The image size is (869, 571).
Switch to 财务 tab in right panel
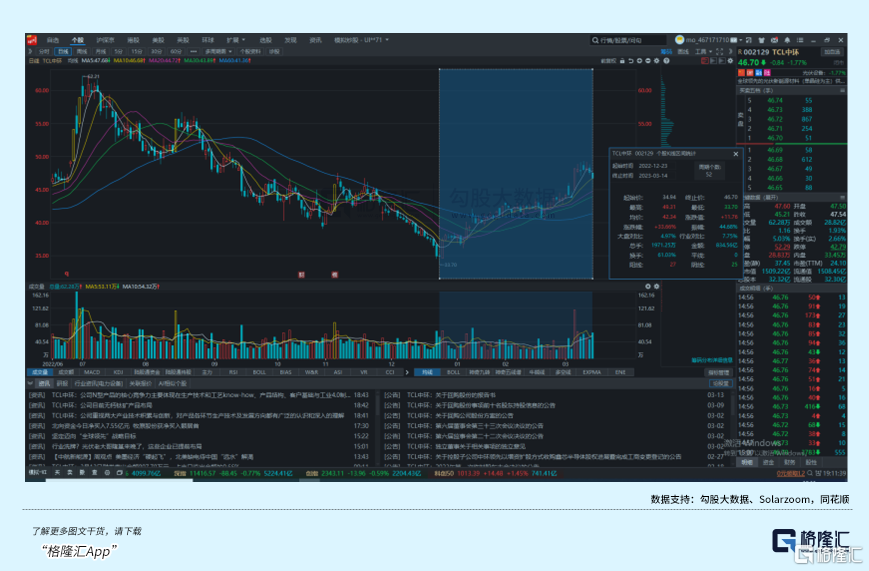point(790,462)
